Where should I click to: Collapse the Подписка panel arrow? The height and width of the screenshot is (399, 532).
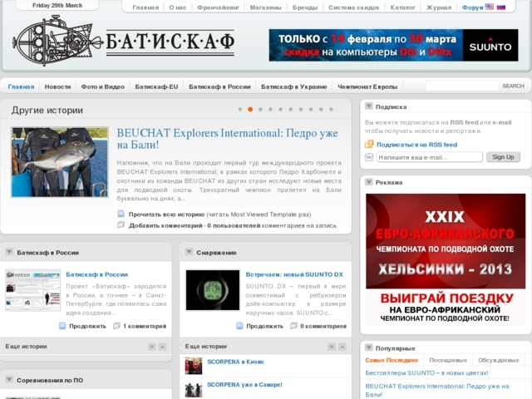tap(369, 106)
